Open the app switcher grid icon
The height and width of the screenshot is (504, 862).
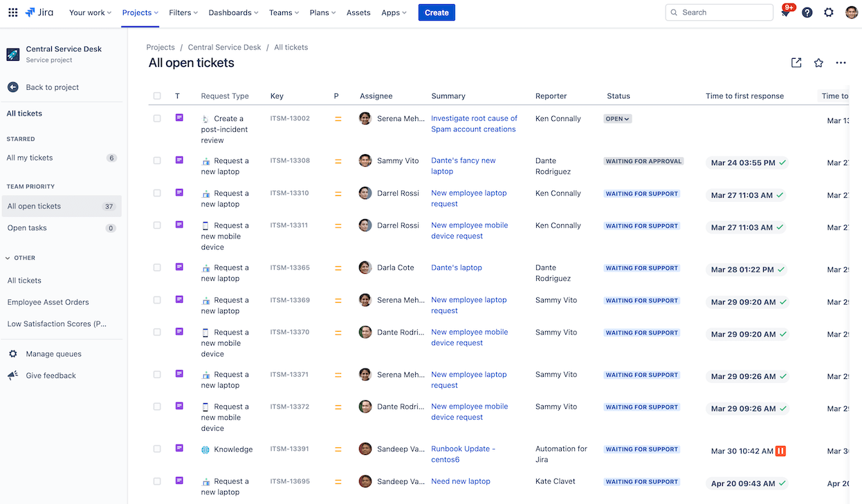pyautogui.click(x=12, y=12)
